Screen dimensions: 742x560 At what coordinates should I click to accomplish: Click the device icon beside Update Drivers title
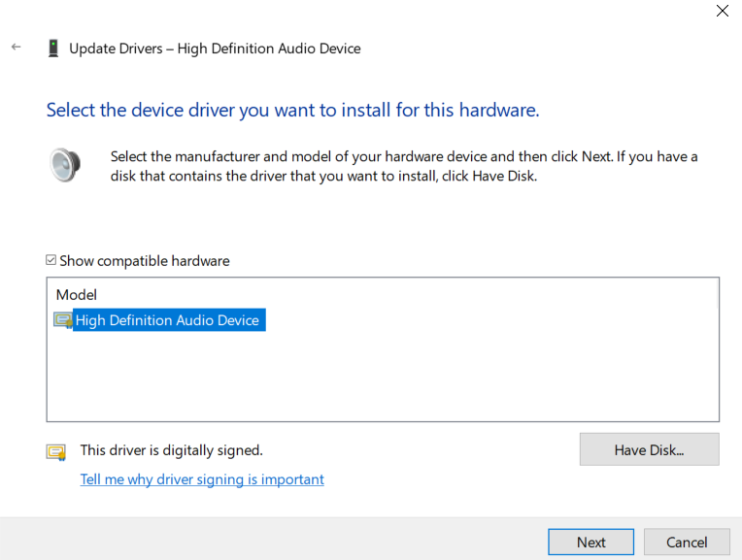(x=53, y=49)
